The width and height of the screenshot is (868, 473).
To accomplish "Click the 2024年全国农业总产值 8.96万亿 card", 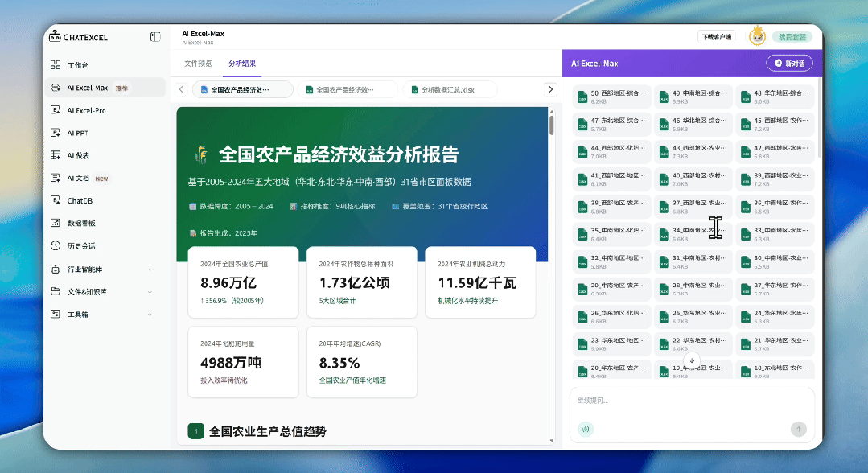I will click(x=243, y=282).
